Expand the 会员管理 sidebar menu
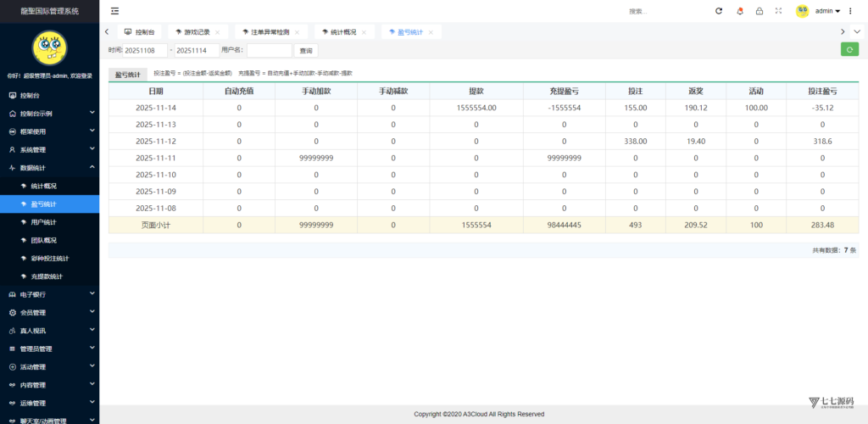This screenshot has width=868, height=424. point(49,312)
